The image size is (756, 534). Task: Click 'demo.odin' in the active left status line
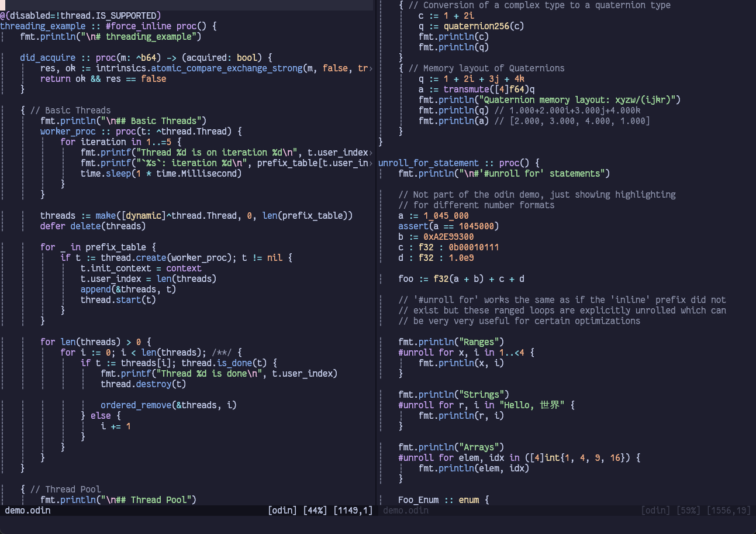click(27, 511)
